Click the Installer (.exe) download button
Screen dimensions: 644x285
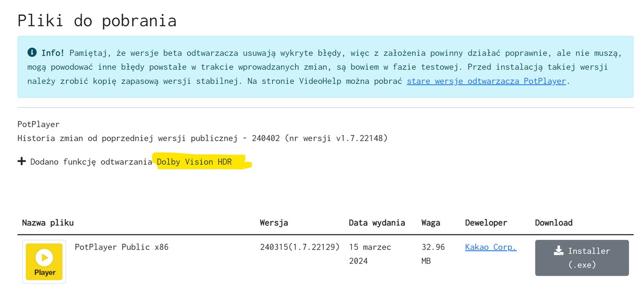click(582, 258)
